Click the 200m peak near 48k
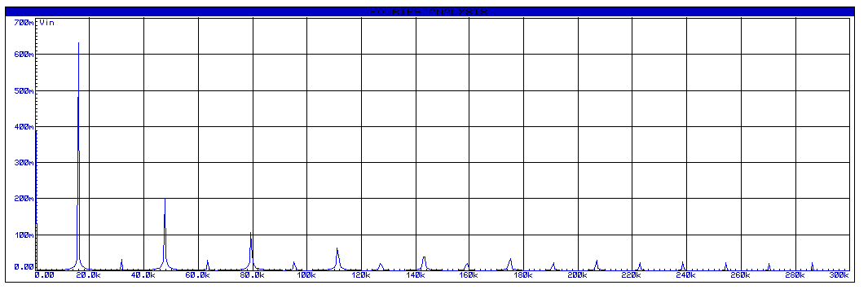The height and width of the screenshot is (294, 868). (165, 233)
